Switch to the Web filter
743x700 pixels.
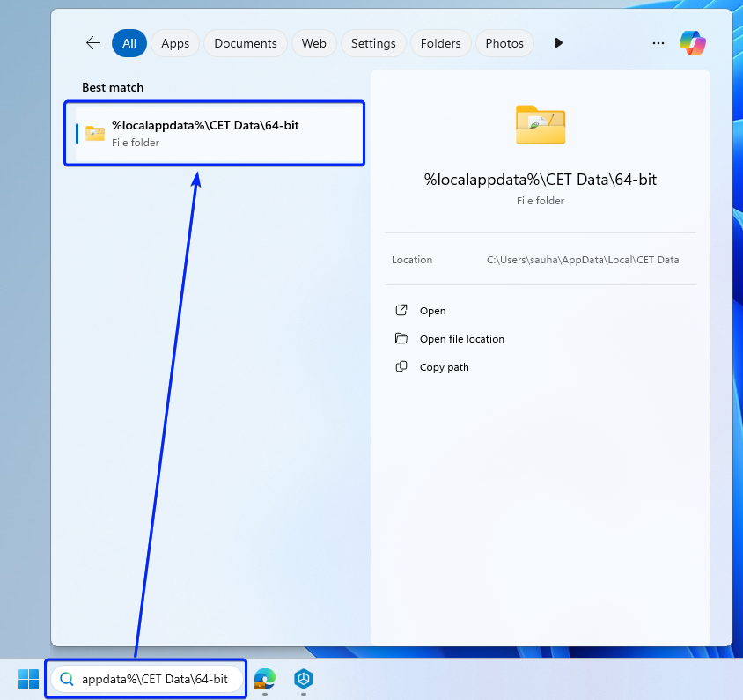(314, 43)
